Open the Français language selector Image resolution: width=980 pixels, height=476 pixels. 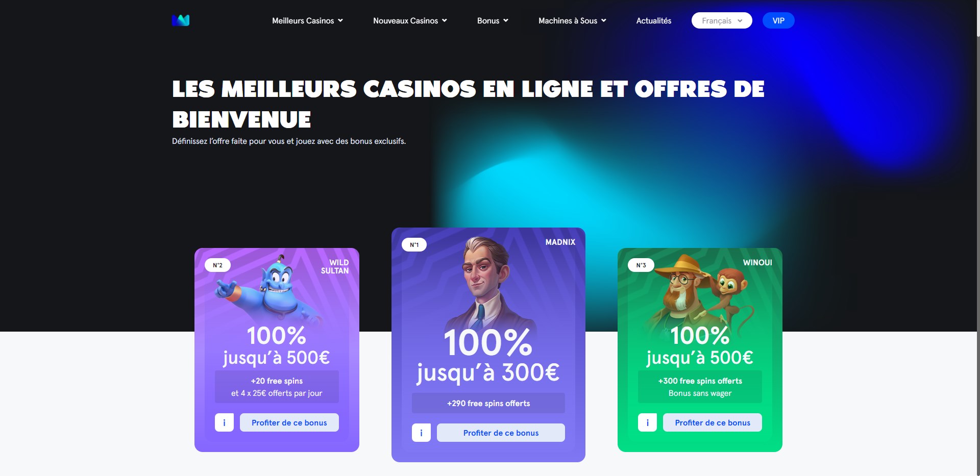(x=722, y=20)
